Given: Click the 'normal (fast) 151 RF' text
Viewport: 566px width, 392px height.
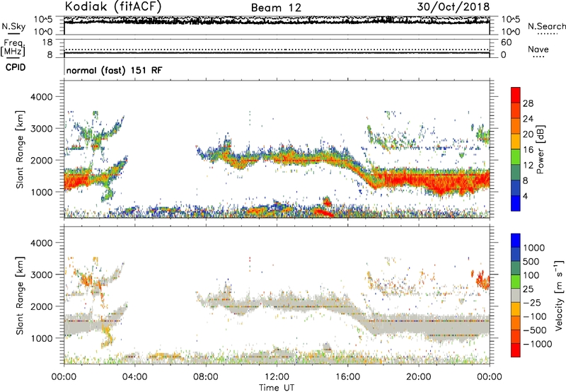Looking at the screenshot, I should tap(114, 70).
